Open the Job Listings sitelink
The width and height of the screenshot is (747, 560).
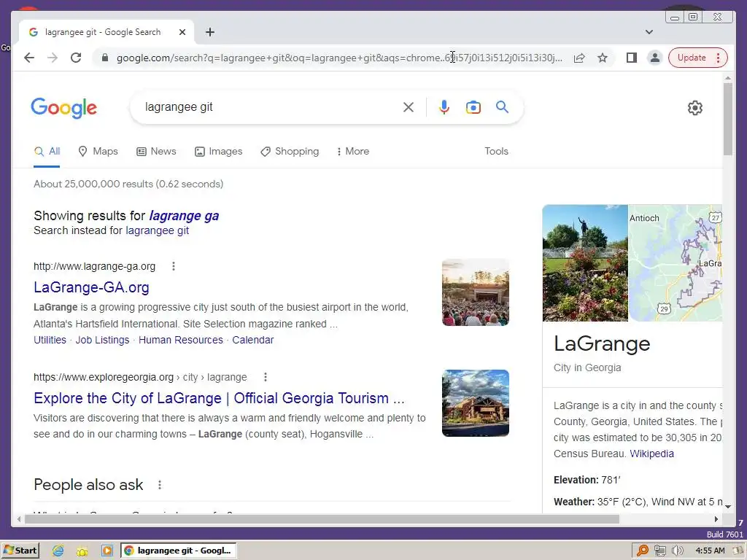[x=102, y=340]
